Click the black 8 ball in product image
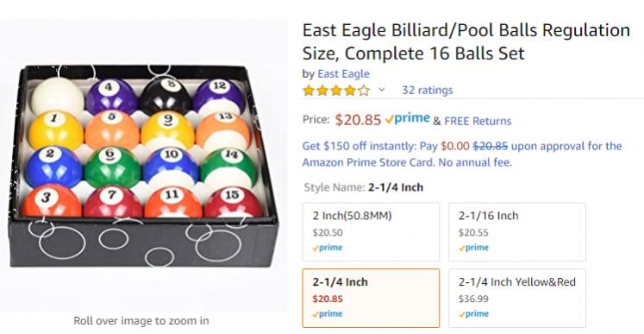The width and height of the screenshot is (644, 334). pyautogui.click(x=166, y=97)
